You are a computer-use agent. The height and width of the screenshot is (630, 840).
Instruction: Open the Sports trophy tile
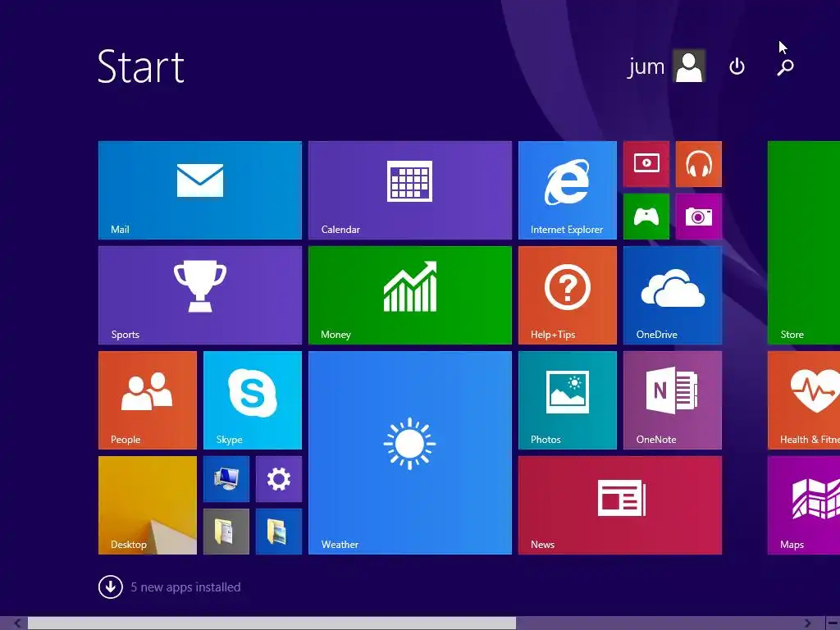[x=200, y=295]
